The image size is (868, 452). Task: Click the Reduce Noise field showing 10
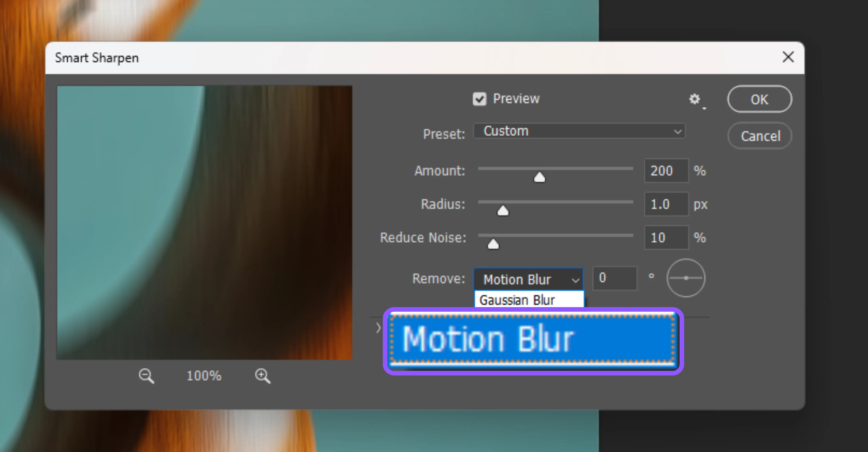[666, 237]
